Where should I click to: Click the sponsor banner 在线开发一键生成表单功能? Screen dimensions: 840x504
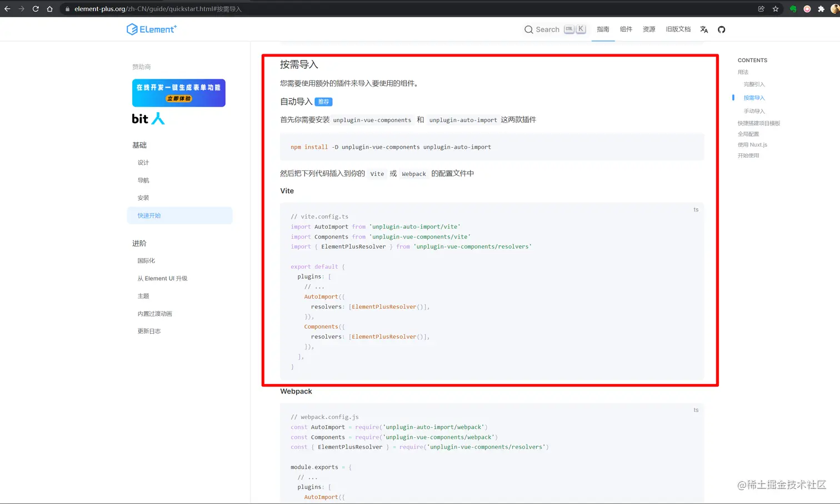click(179, 93)
